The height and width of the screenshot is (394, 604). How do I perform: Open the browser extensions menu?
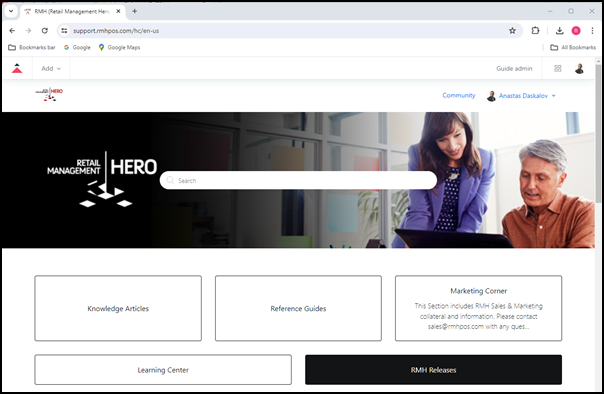point(535,30)
